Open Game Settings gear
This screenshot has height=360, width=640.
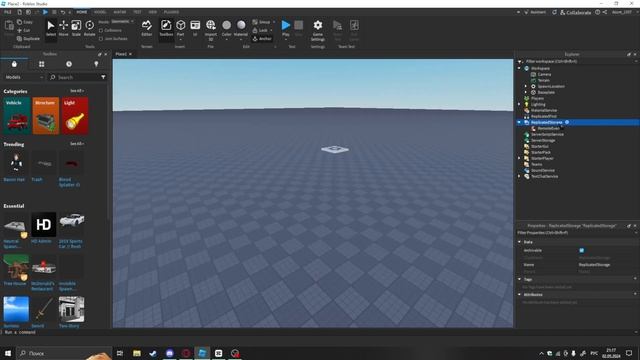[x=318, y=29]
